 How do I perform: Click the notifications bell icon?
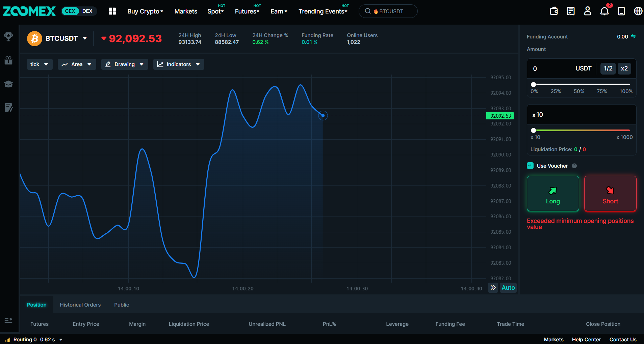pyautogui.click(x=604, y=11)
